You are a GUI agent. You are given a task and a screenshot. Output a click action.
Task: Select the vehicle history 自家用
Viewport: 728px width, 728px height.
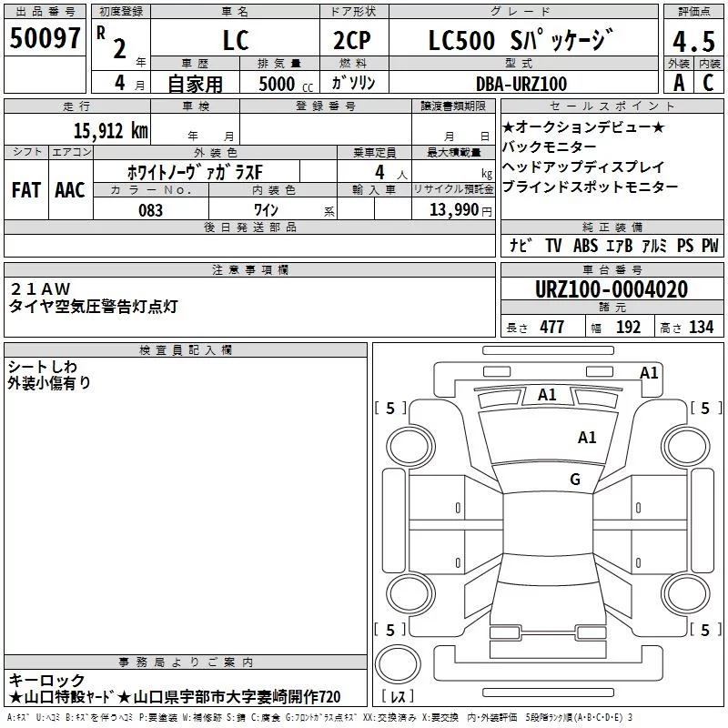pyautogui.click(x=195, y=84)
